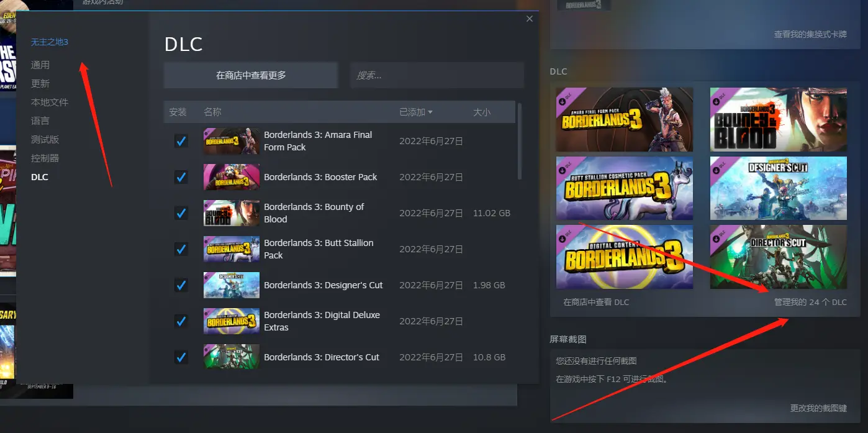Sort by 大小 column header
868x433 pixels.
(x=482, y=112)
